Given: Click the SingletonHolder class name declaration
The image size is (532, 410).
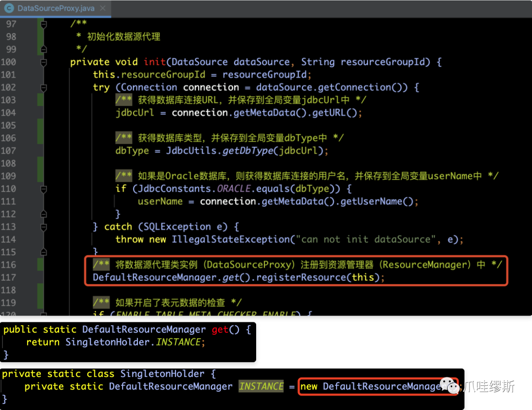Looking at the screenshot, I should (x=162, y=374).
